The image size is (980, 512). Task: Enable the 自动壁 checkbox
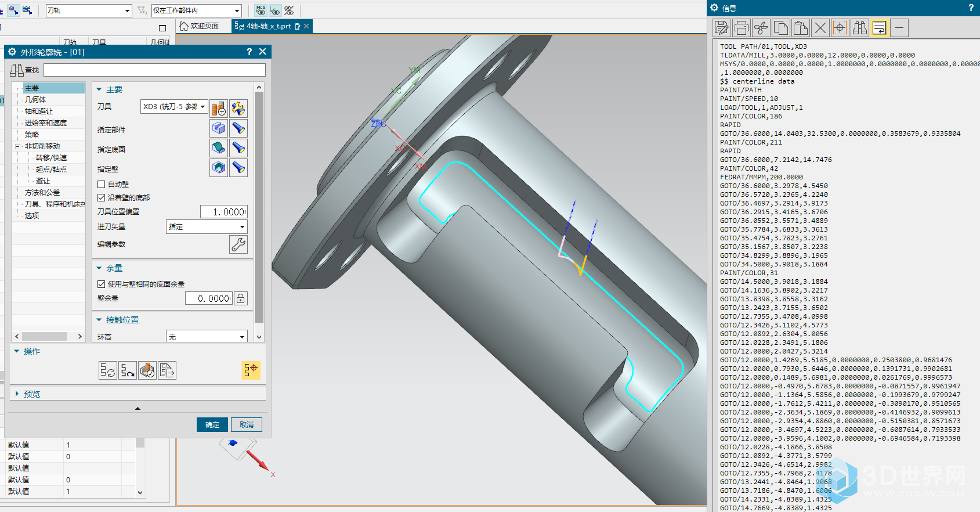pos(102,184)
